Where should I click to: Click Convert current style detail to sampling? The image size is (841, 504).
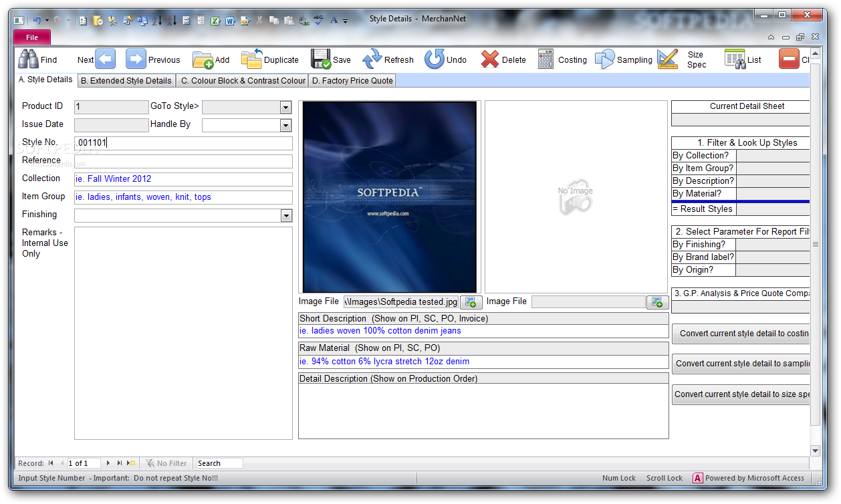click(x=741, y=364)
